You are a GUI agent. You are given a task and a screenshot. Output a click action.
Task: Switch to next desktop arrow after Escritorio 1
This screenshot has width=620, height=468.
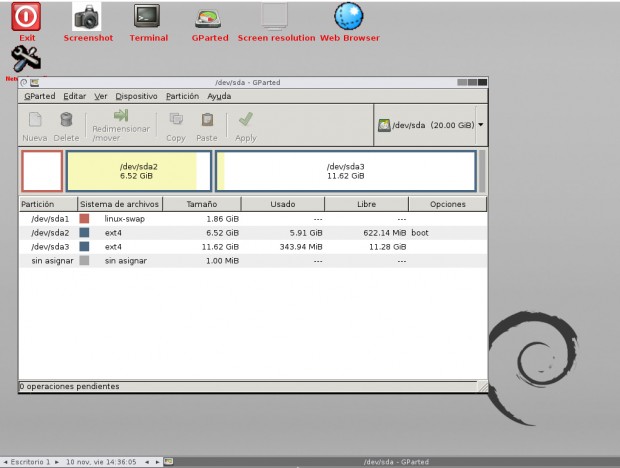(57, 462)
